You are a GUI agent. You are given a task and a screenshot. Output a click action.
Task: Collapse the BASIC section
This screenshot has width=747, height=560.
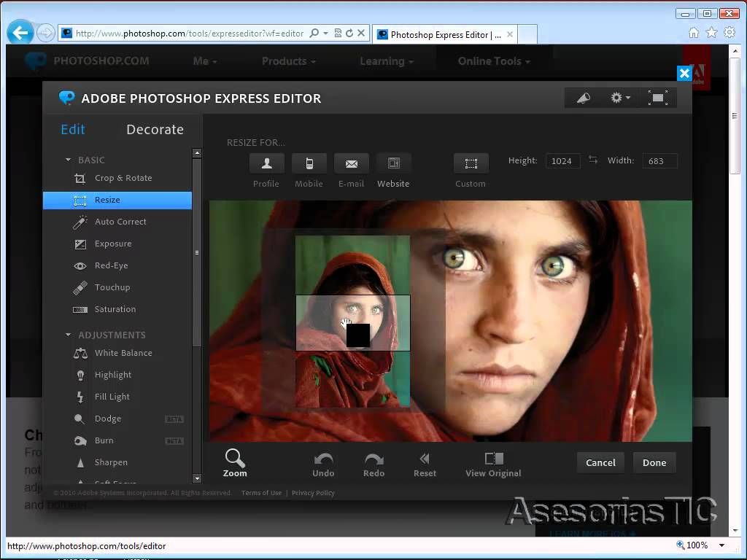(x=69, y=160)
